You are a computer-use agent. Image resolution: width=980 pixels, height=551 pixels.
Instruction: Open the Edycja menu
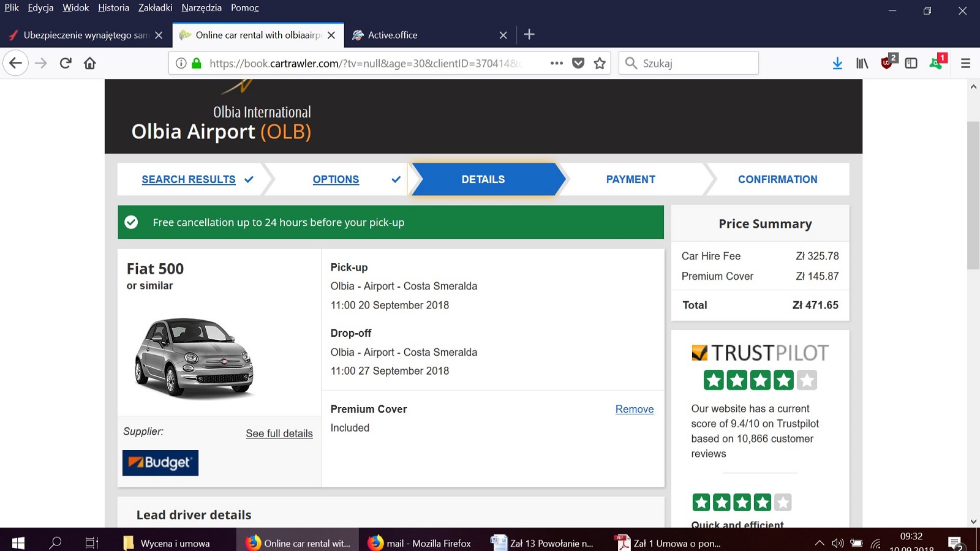pos(40,8)
